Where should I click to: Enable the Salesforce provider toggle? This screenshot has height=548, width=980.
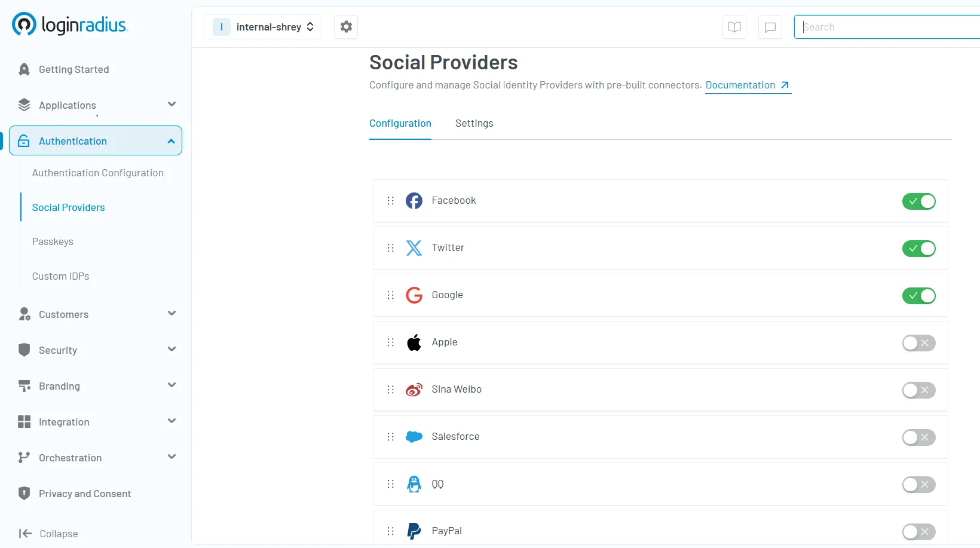pos(919,437)
